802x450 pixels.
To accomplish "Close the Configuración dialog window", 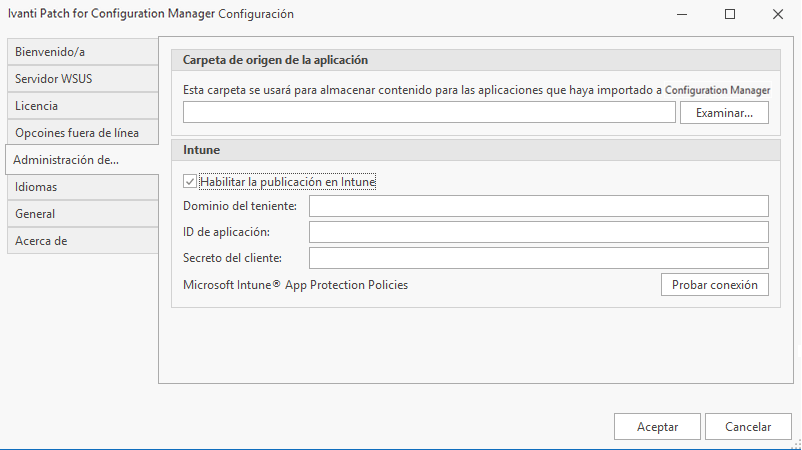I will pos(777,14).
